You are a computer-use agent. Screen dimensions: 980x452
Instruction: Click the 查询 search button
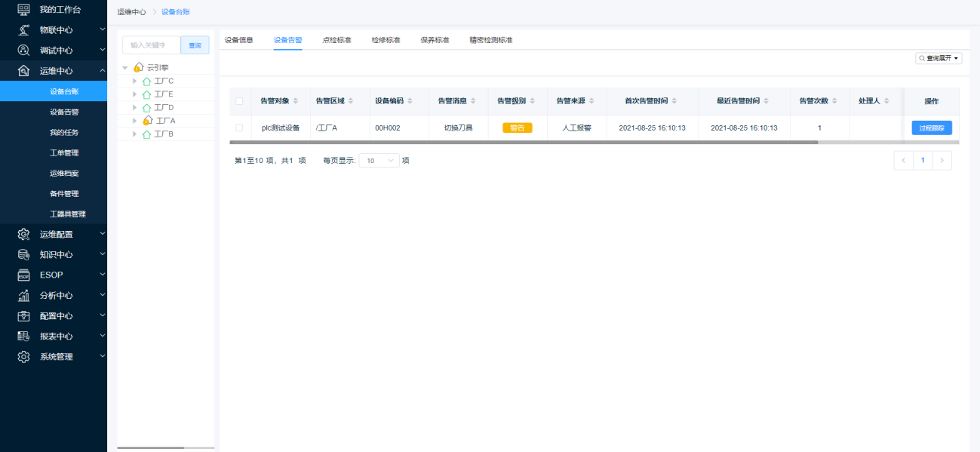[x=195, y=45]
